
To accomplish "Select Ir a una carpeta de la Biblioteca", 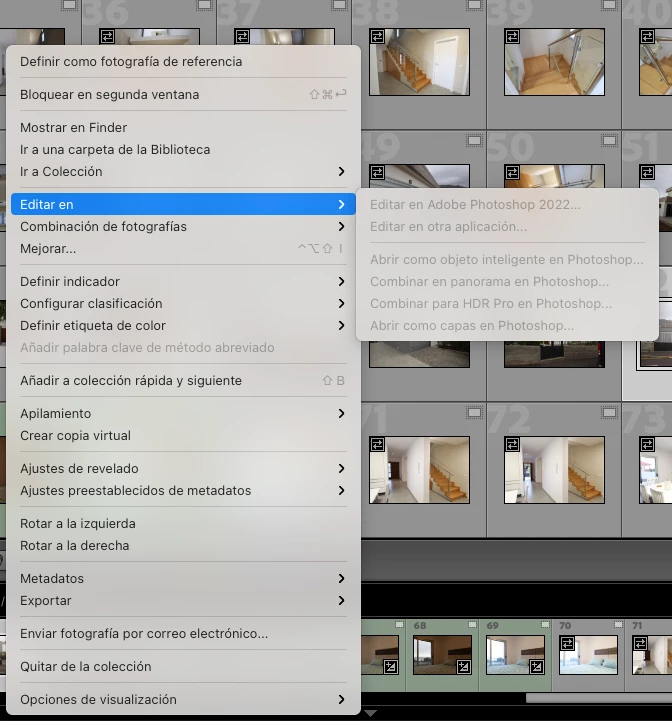I will (x=183, y=149).
